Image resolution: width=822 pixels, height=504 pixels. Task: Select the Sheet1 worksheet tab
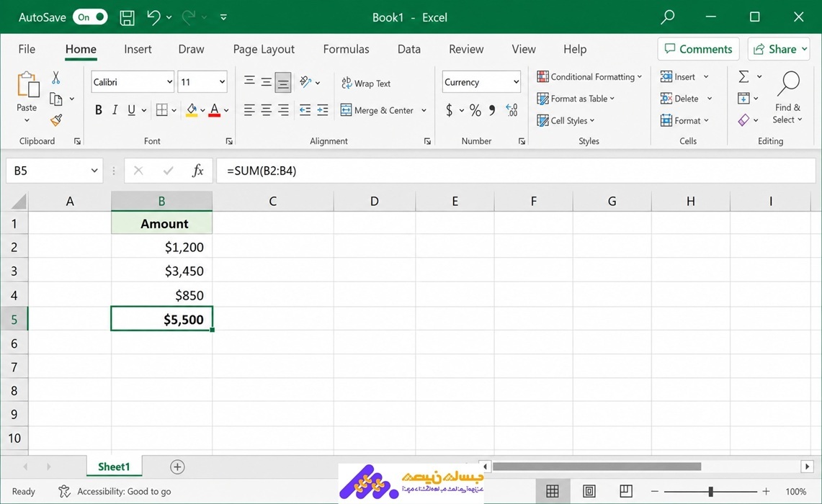pyautogui.click(x=114, y=467)
